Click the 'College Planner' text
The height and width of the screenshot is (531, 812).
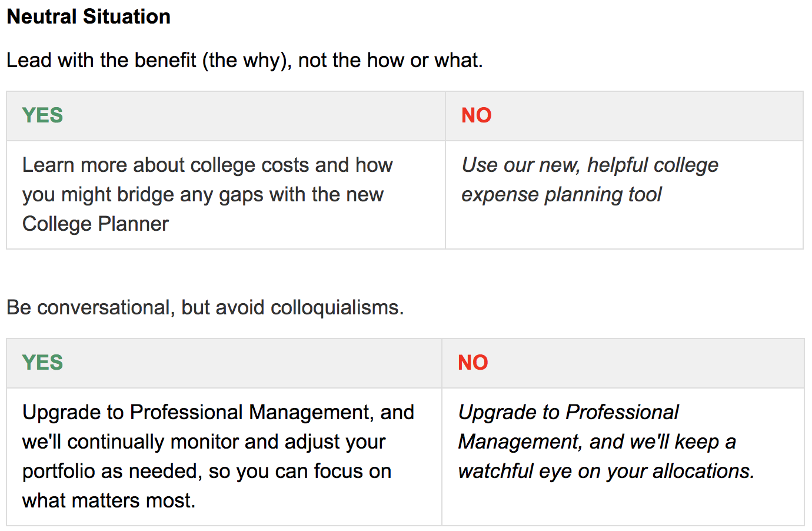click(95, 224)
